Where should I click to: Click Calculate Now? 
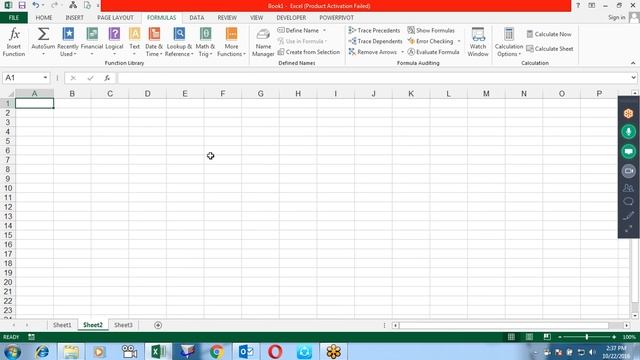(x=549, y=34)
